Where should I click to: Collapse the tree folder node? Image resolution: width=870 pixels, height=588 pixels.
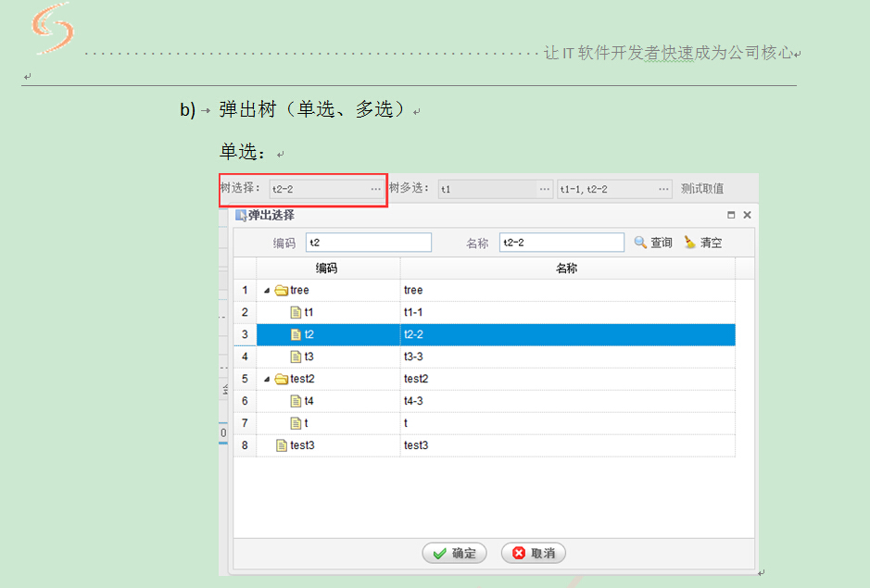coord(267,290)
